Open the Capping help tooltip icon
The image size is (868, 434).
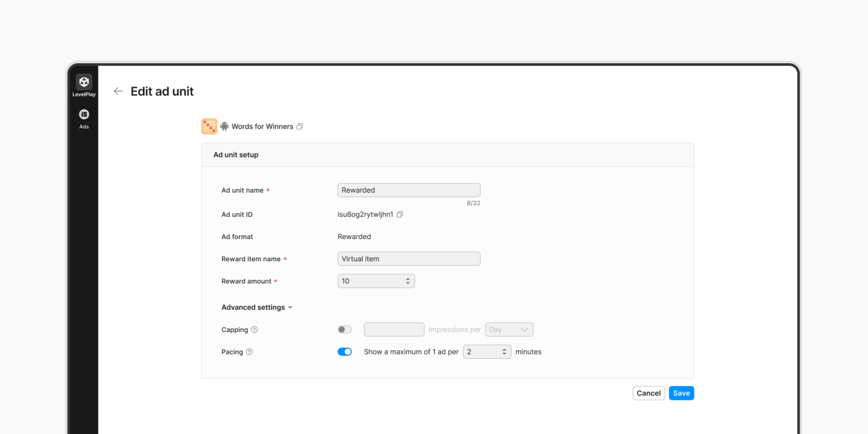point(254,329)
